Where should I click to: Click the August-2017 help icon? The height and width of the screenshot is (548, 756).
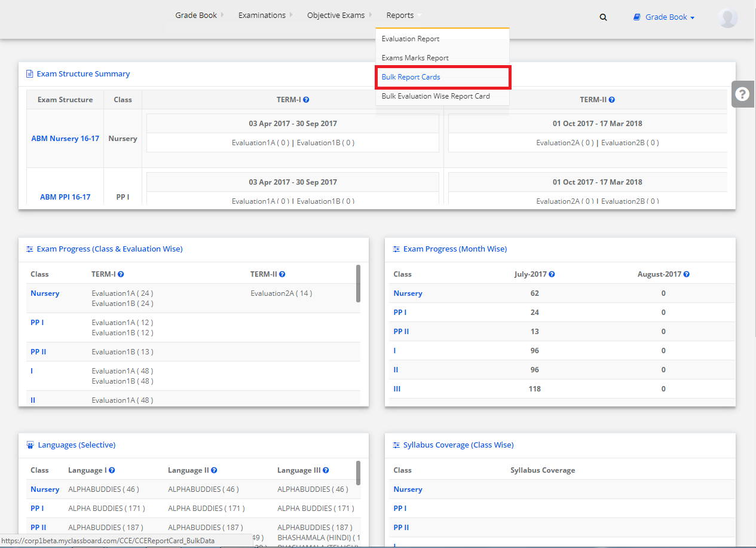click(x=686, y=274)
